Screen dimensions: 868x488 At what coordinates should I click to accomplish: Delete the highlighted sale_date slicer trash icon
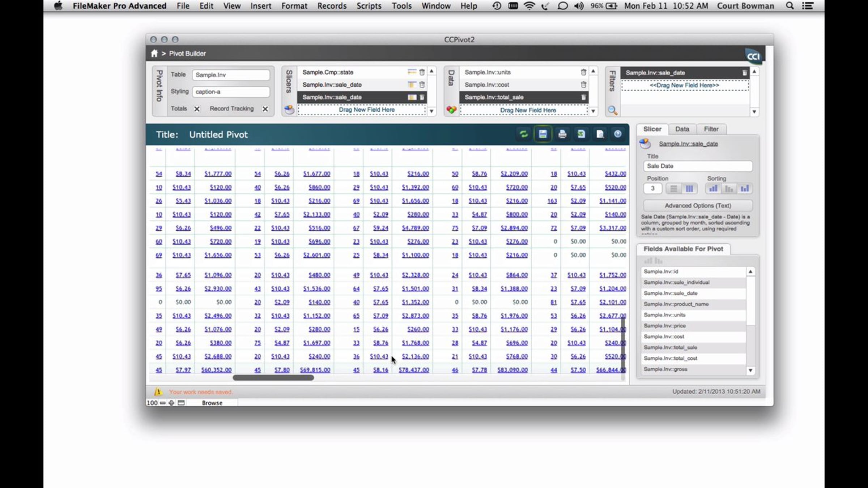422,97
